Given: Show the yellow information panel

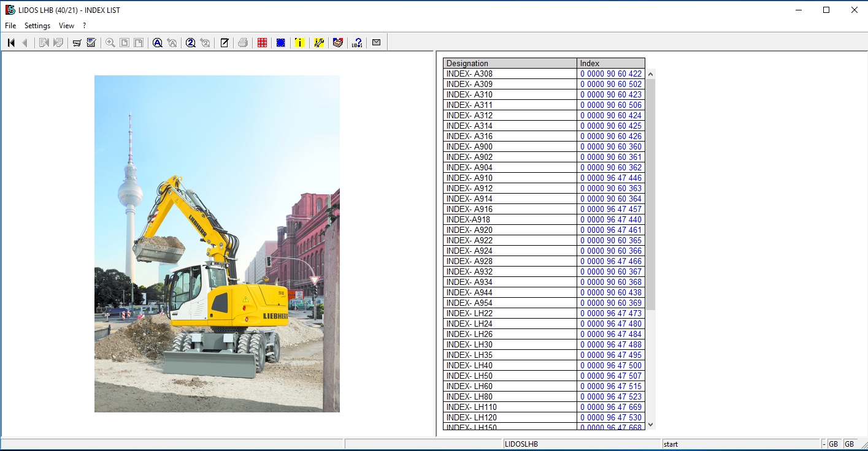Looking at the screenshot, I should pyautogui.click(x=299, y=42).
